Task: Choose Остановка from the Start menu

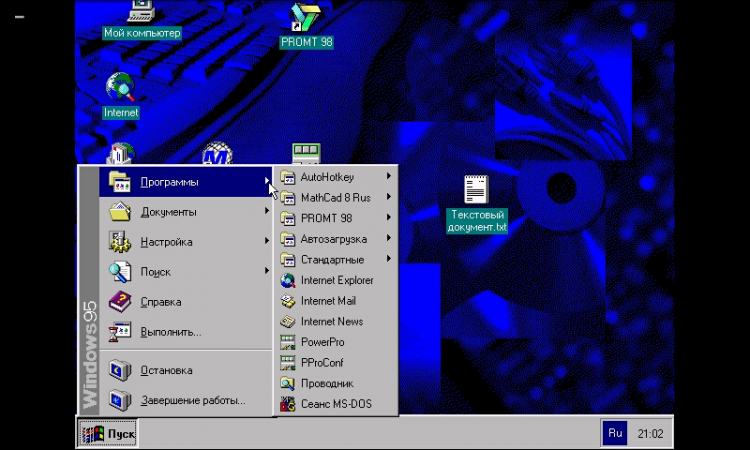Action: (186, 370)
